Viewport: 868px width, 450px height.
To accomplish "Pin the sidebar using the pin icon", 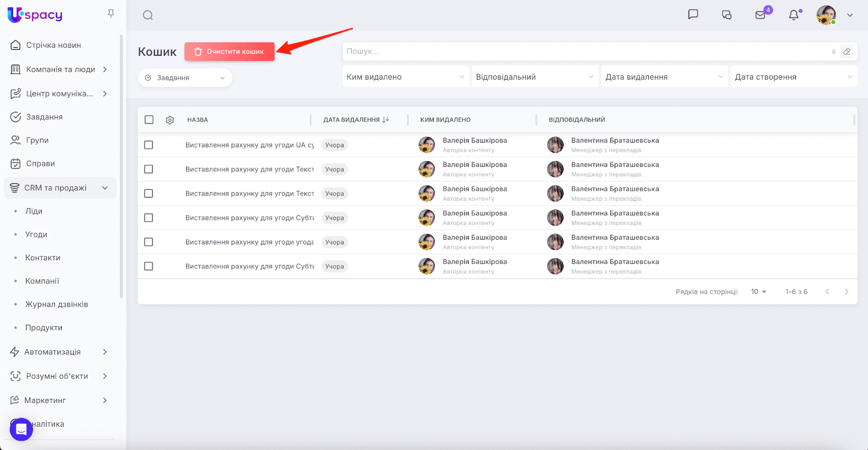I will tap(111, 14).
